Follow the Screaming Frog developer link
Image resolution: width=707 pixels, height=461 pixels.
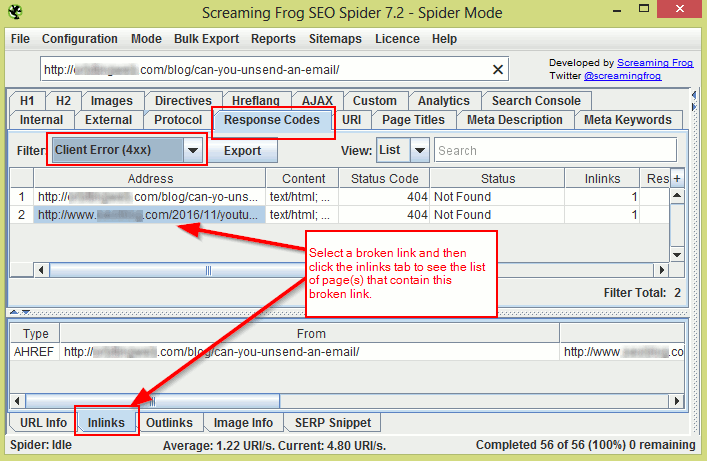click(x=655, y=63)
